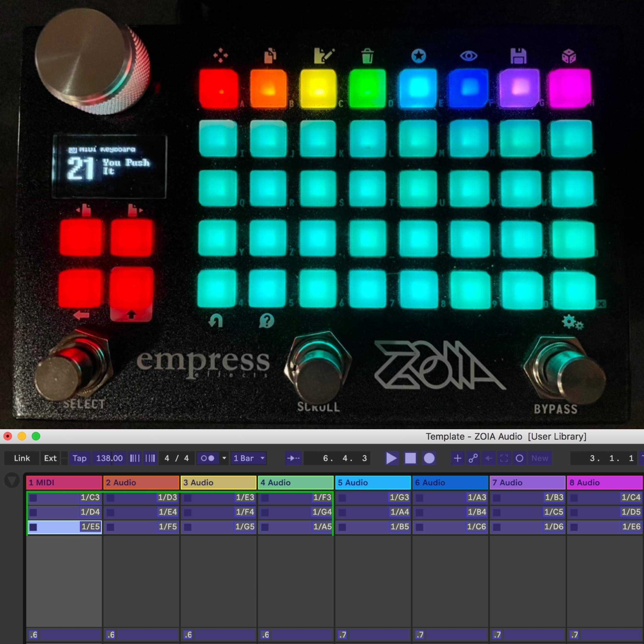
Task: Launch the 1/F3 clip with its square button
Action: pyautogui.click(x=265, y=498)
